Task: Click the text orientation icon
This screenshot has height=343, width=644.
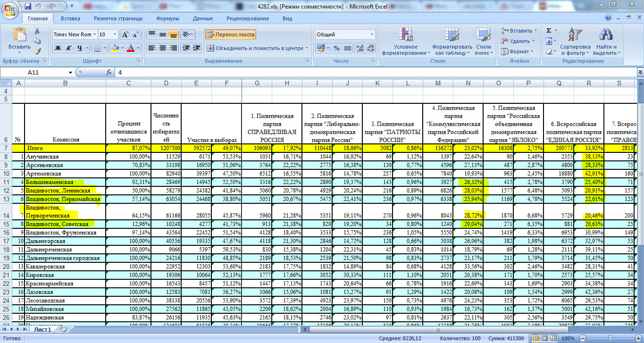Action: 186,34
